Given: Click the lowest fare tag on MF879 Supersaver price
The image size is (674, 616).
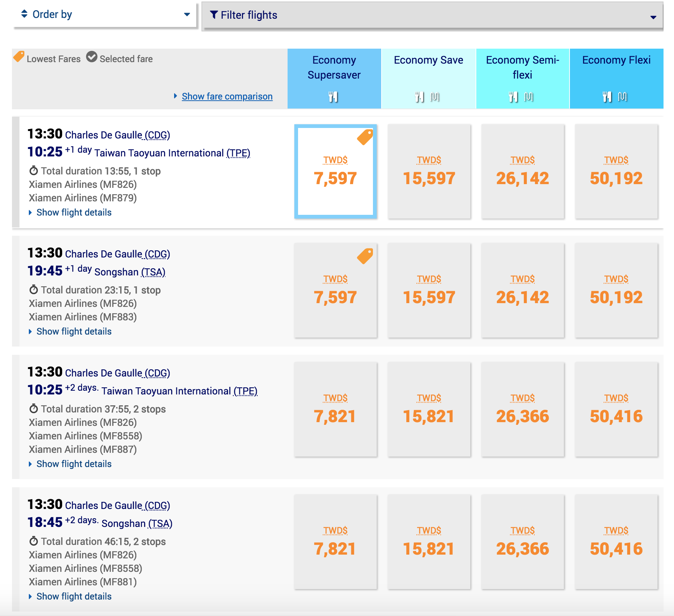Looking at the screenshot, I should 365,137.
